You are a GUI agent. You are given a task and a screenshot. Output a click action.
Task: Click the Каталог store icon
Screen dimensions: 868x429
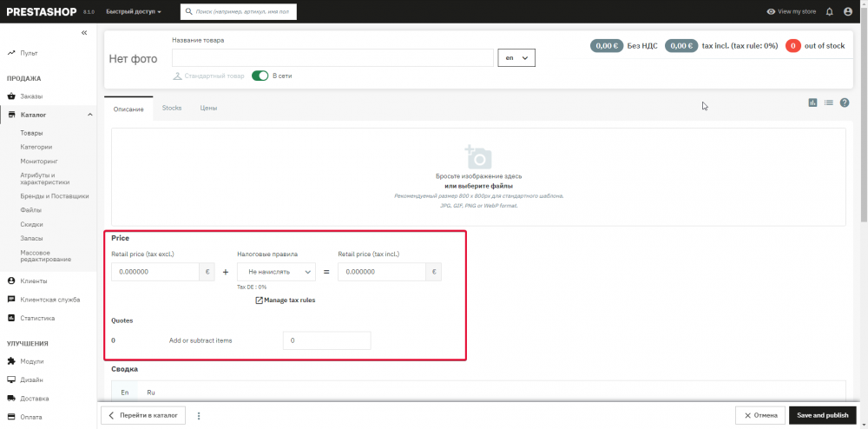[11, 115]
